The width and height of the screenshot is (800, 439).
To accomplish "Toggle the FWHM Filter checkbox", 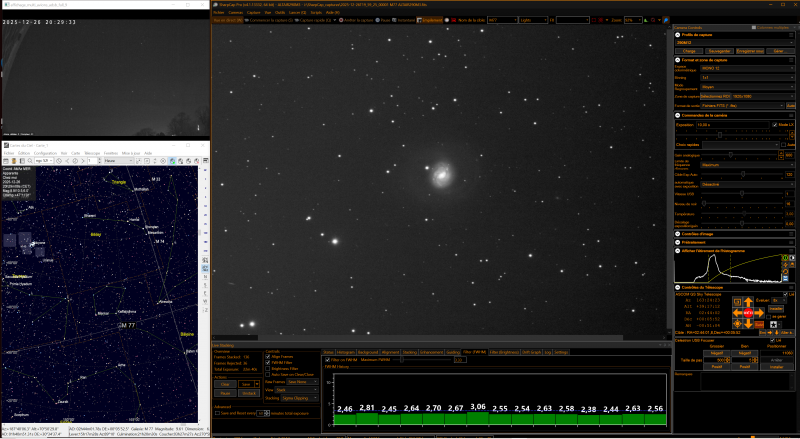I will tap(268, 362).
